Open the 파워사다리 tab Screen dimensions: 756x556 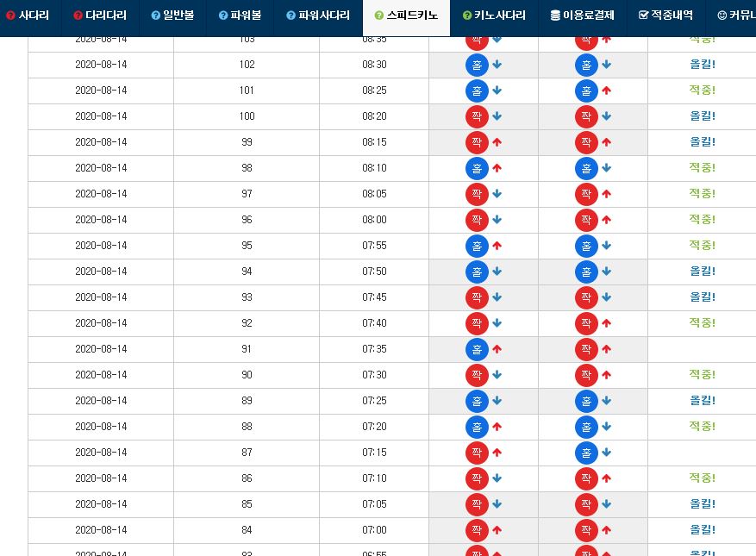click(x=318, y=16)
